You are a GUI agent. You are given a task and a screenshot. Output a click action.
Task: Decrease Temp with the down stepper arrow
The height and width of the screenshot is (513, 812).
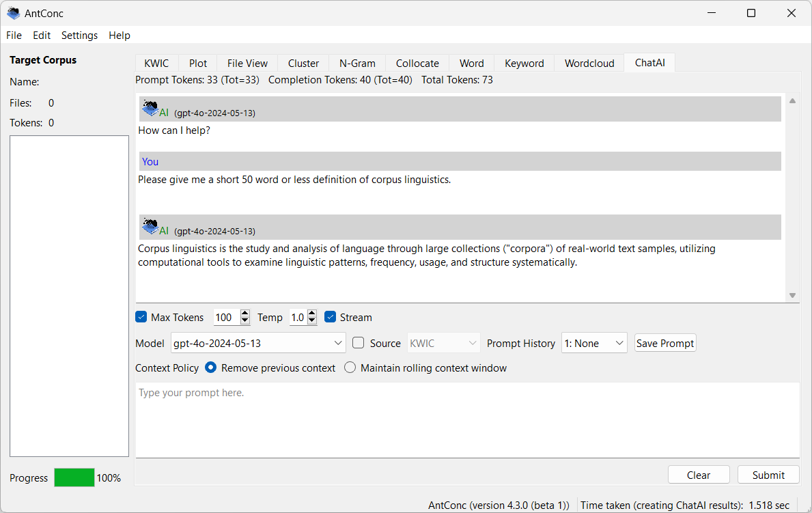(x=312, y=320)
